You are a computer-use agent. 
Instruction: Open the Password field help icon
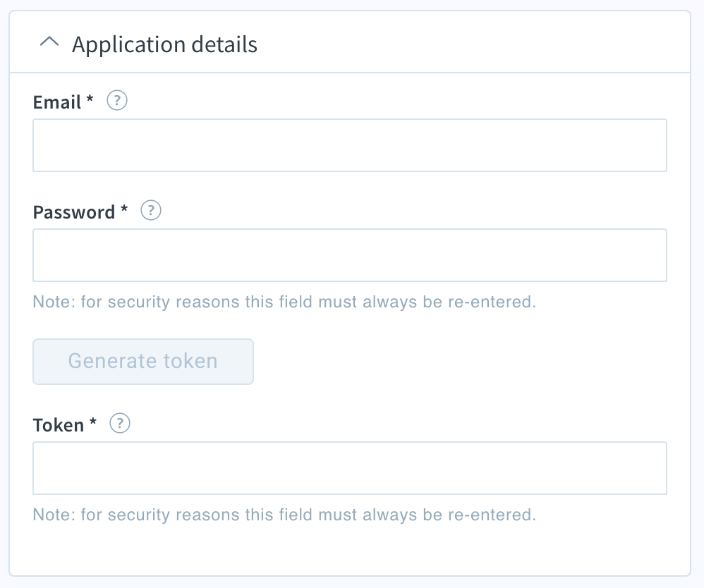151,210
